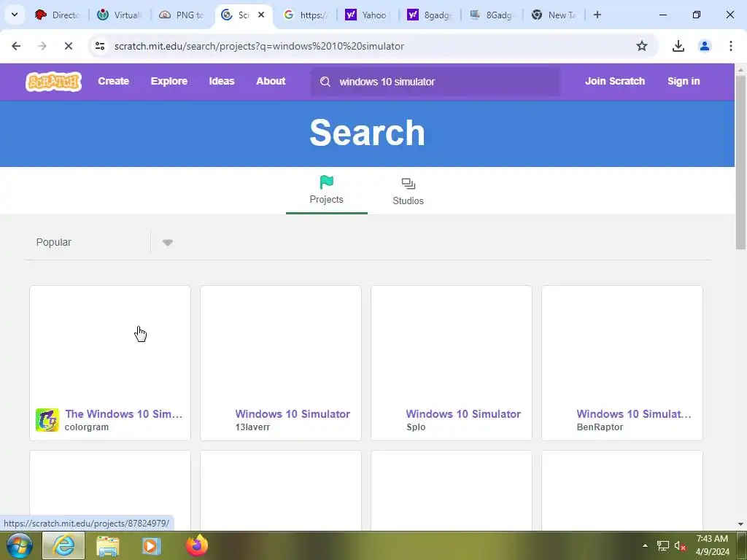The height and width of the screenshot is (560, 747).
Task: Open 13laverr's profile link
Action: pos(252,427)
